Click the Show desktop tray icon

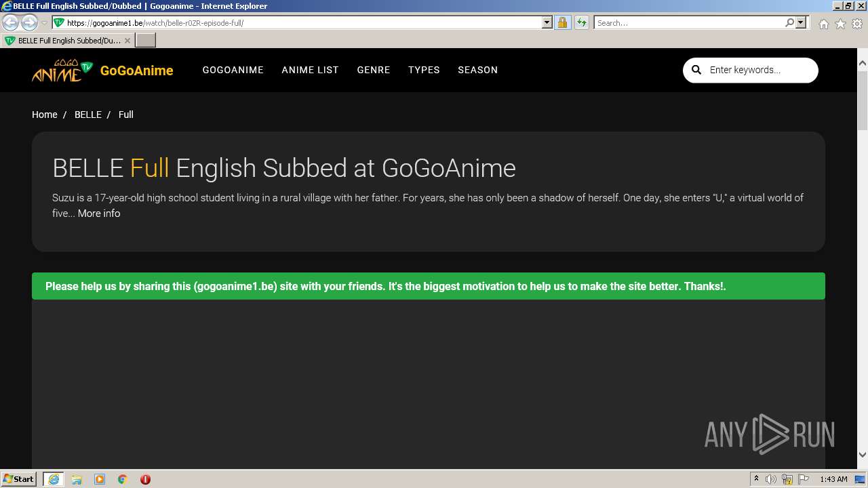pos(861,479)
